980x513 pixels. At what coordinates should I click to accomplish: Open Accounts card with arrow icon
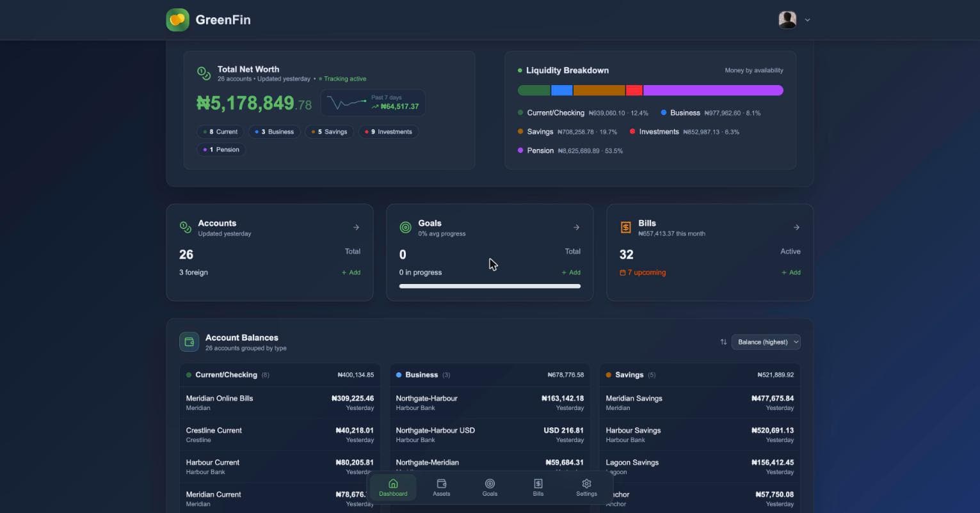(356, 227)
